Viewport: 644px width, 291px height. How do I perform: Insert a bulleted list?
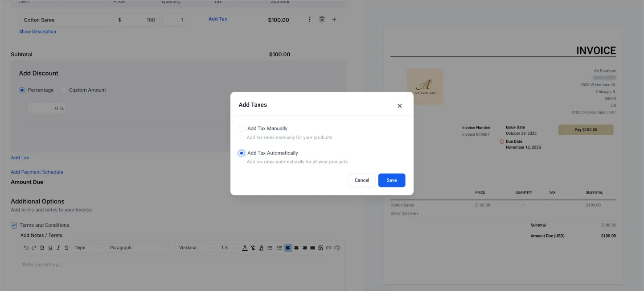click(x=270, y=248)
